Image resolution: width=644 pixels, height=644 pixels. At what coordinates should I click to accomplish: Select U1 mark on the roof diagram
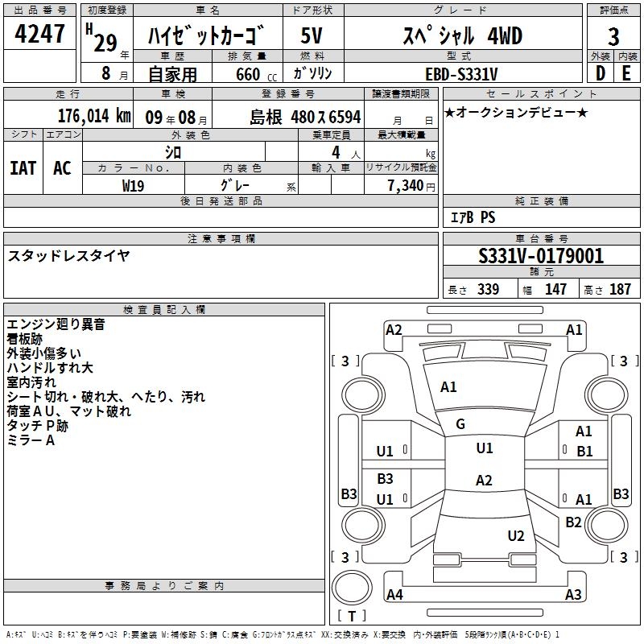click(485, 448)
